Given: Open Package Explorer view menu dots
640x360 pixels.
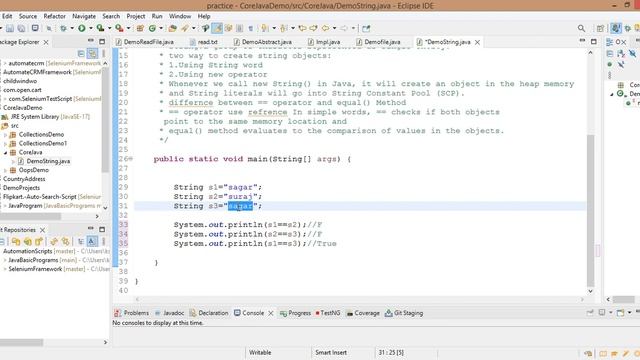Looking at the screenshot, I should click(x=103, y=53).
